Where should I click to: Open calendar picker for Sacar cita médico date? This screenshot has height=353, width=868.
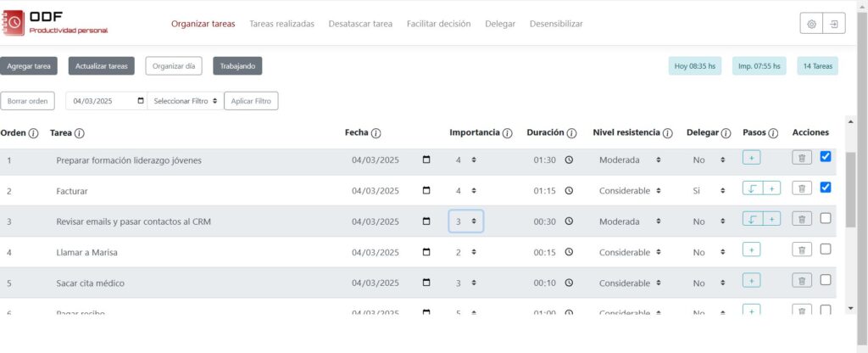click(x=426, y=283)
